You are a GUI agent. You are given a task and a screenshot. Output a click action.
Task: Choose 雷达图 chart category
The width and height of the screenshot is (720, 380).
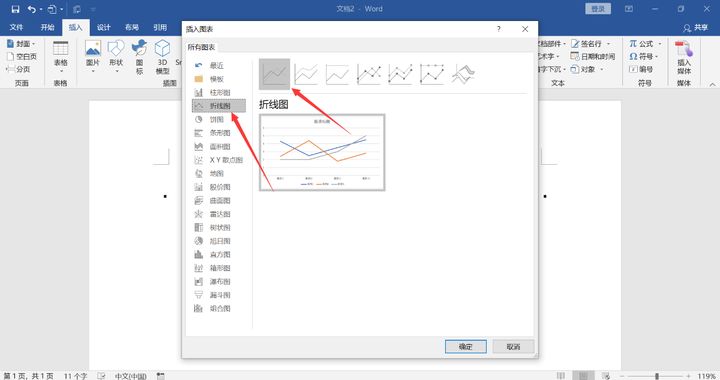tap(219, 214)
